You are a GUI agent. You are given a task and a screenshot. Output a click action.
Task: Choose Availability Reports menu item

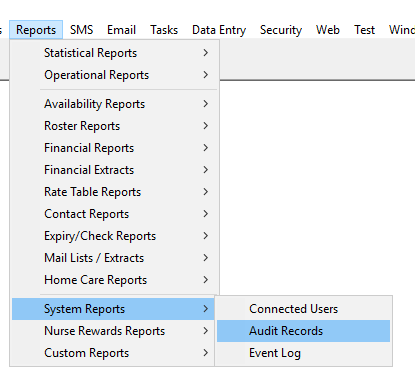click(115, 104)
